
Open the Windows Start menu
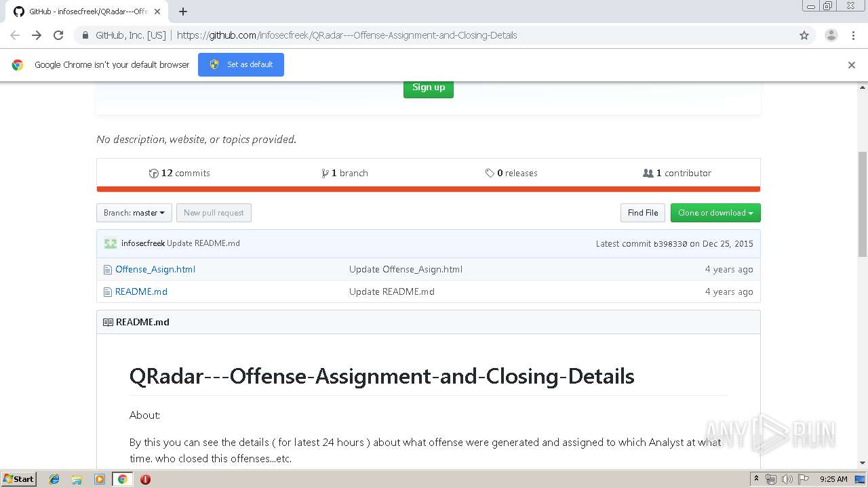tap(19, 479)
